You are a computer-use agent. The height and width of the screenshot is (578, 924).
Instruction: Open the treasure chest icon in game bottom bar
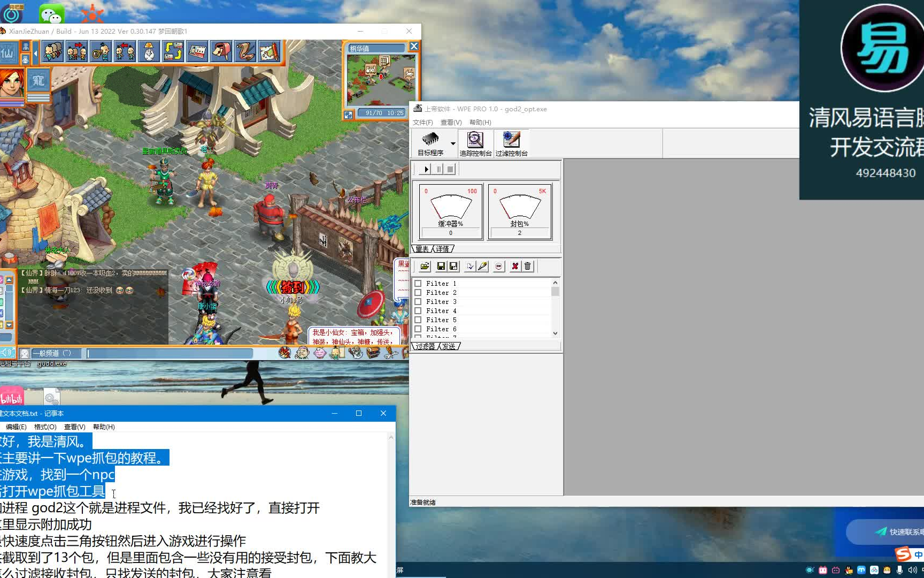point(373,352)
